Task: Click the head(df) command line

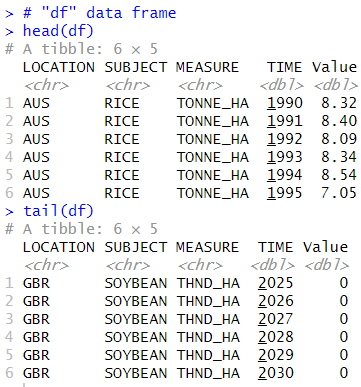Action: pyautogui.click(x=58, y=31)
